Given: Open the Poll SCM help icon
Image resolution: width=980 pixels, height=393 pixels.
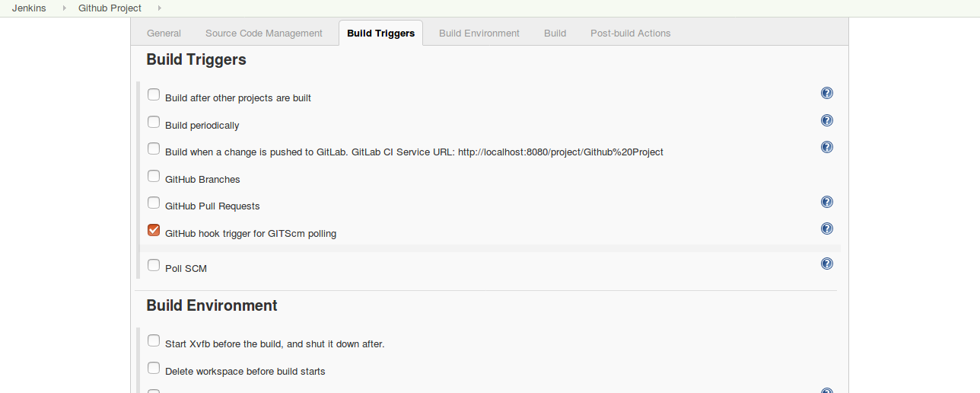Looking at the screenshot, I should pyautogui.click(x=827, y=264).
